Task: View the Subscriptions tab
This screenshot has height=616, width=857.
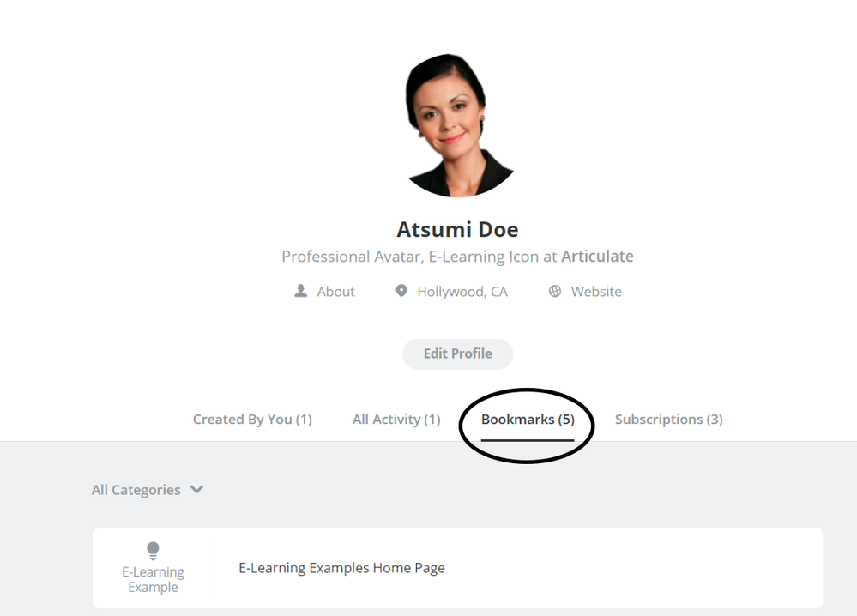Action: [668, 420]
